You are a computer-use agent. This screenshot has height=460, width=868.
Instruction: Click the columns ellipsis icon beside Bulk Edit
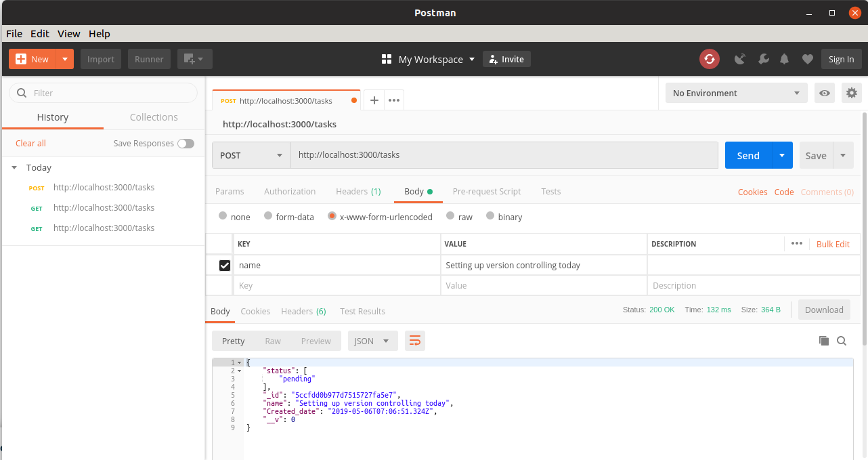pyautogui.click(x=796, y=244)
